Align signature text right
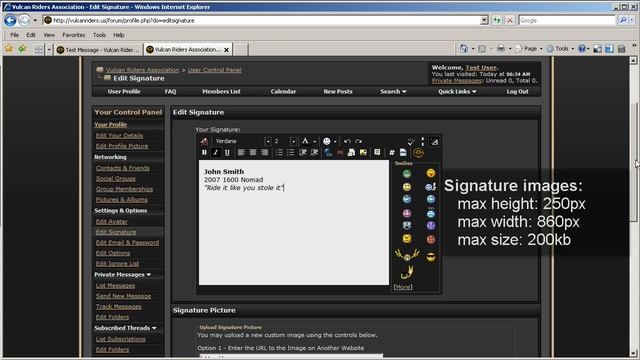Image resolution: width=640 pixels, height=360 pixels. point(264,153)
